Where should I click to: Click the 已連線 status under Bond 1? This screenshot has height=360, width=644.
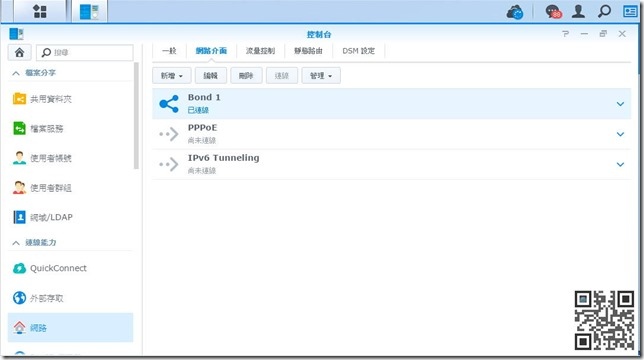tap(198, 110)
